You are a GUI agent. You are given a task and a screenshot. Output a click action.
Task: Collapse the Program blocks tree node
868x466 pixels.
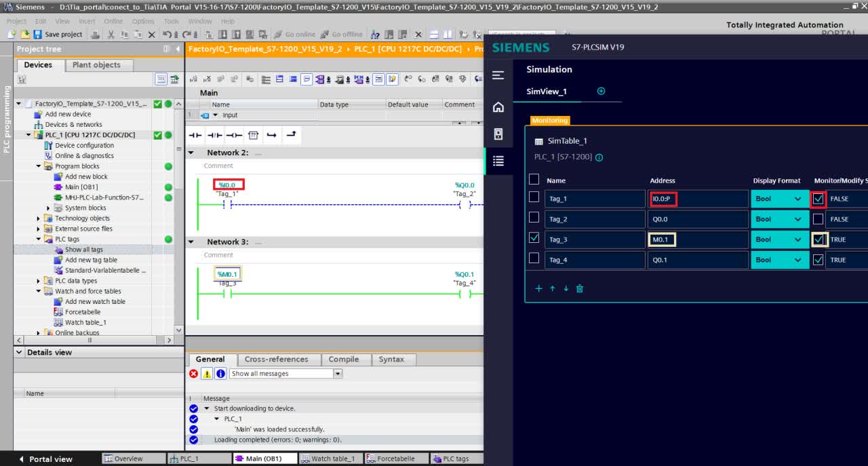[x=39, y=166]
